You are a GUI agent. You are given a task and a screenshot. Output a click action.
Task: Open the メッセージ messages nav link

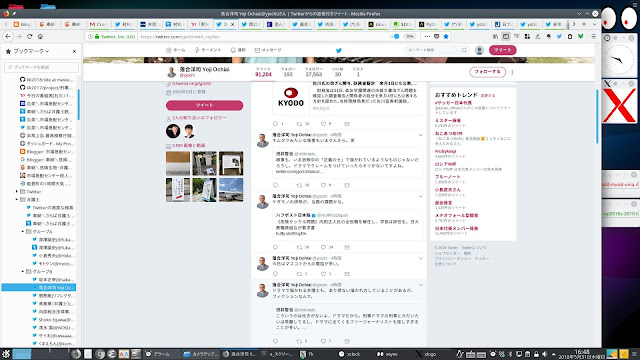268,50
